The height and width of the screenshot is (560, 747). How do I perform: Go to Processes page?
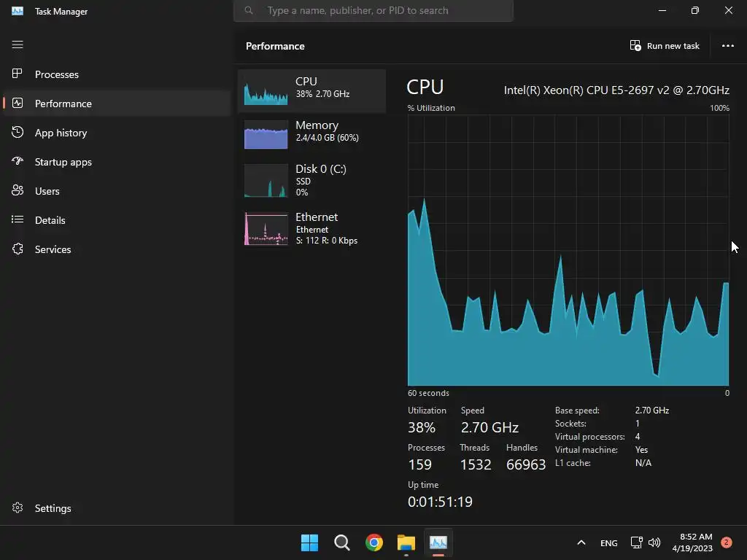pyautogui.click(x=57, y=74)
